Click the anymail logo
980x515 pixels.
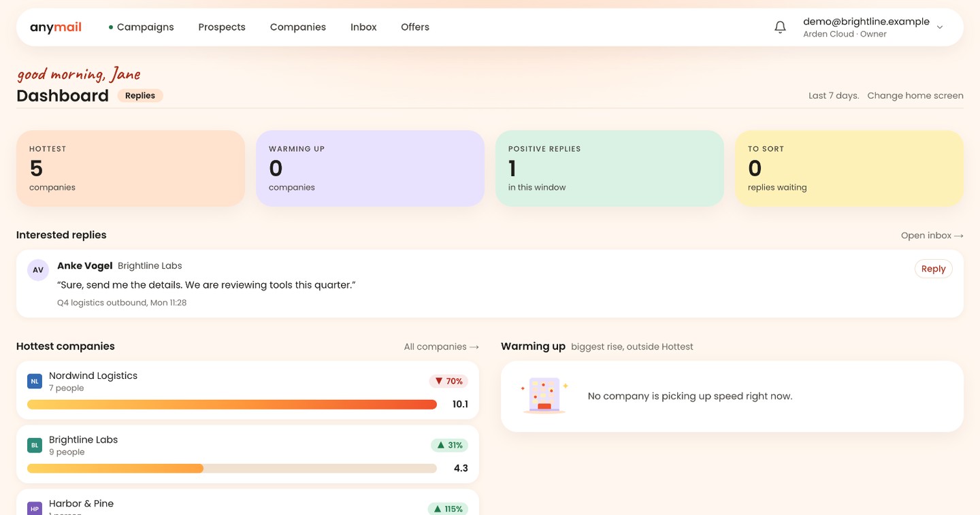coord(56,27)
